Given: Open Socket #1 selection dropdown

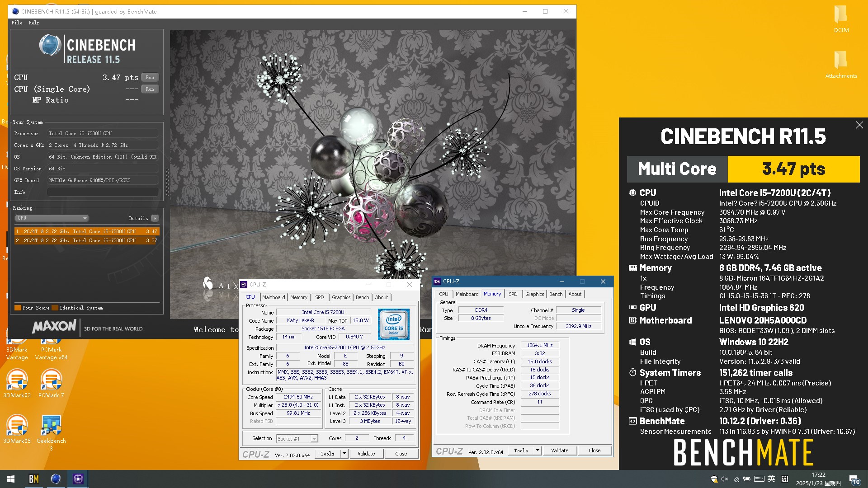Looking at the screenshot, I should [x=297, y=438].
